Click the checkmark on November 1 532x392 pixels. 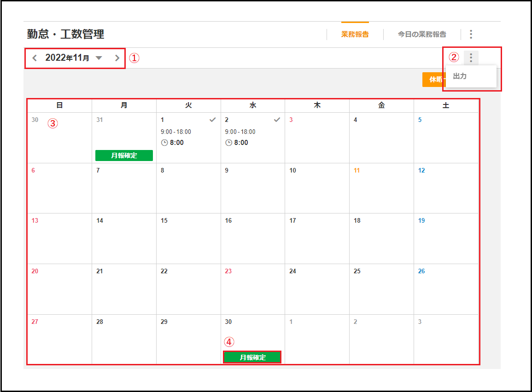[212, 120]
